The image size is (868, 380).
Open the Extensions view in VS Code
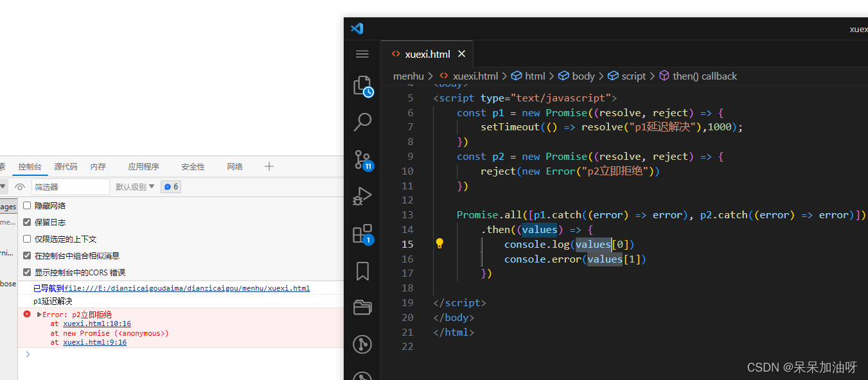coord(363,234)
